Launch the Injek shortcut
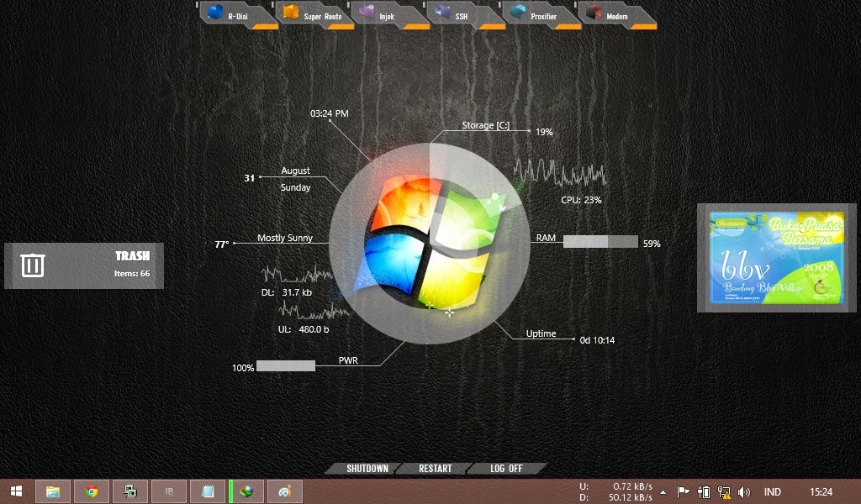This screenshot has height=504, width=861. [390, 15]
